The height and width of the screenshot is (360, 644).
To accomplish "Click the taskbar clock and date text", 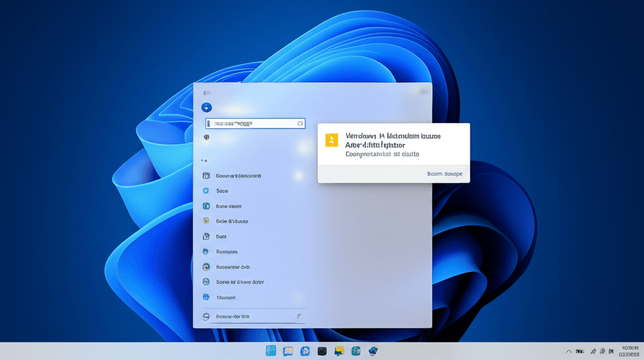I will coord(629,351).
